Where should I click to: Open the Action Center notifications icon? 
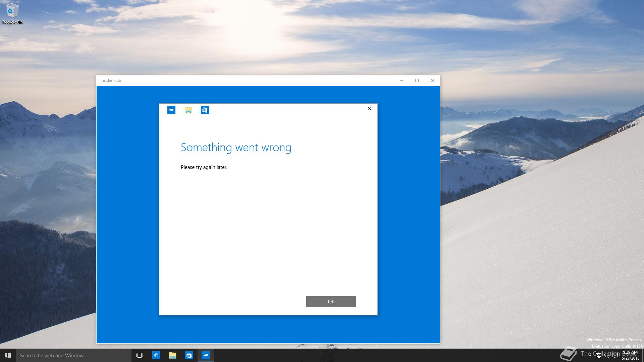coord(615,355)
